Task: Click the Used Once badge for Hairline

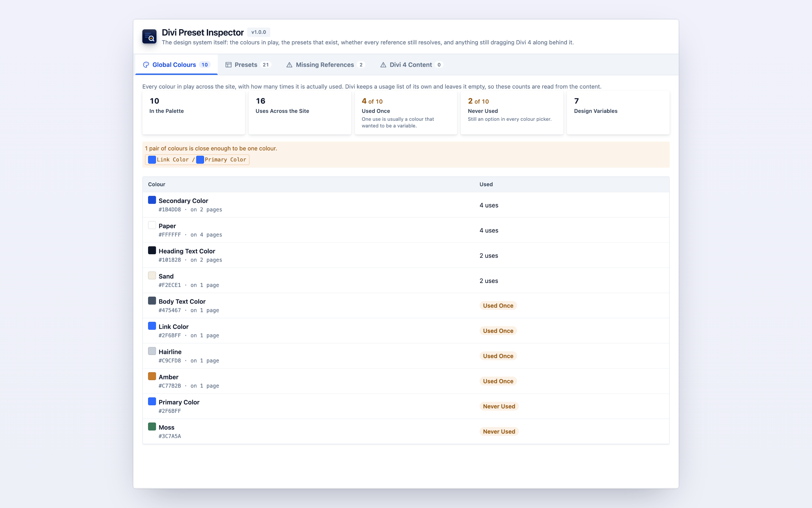Action: 498,356
